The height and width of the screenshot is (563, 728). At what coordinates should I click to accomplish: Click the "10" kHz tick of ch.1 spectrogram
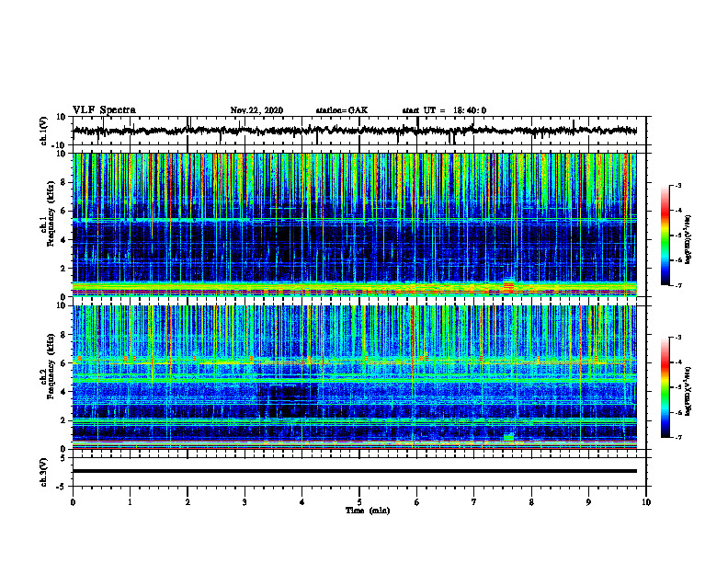(62, 154)
